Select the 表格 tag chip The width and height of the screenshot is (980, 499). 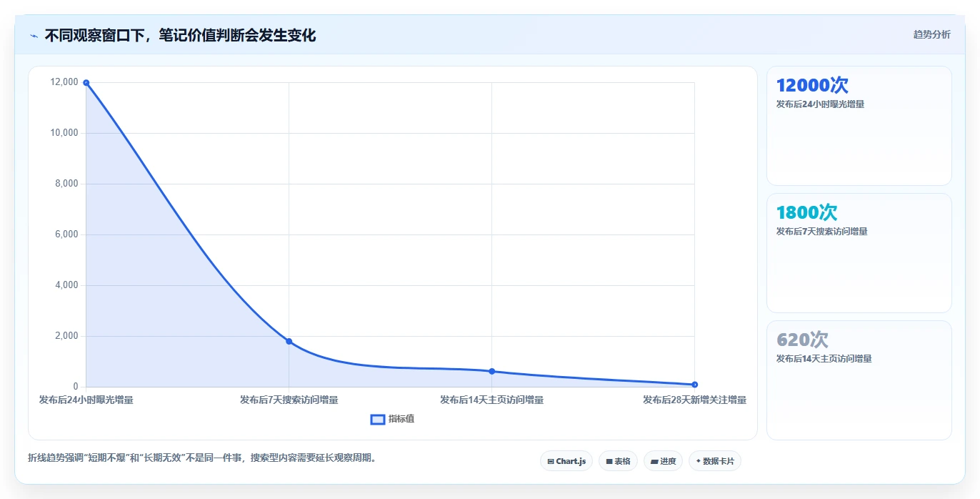point(618,461)
